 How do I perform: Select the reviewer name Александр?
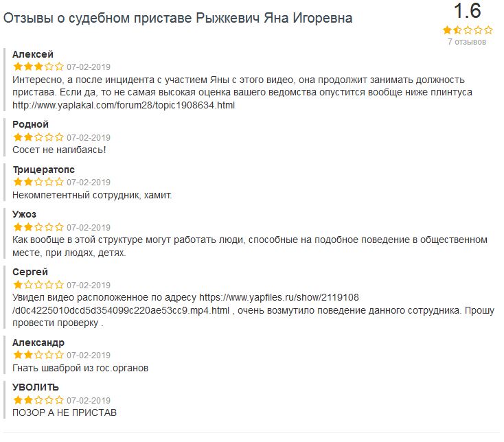tap(38, 342)
